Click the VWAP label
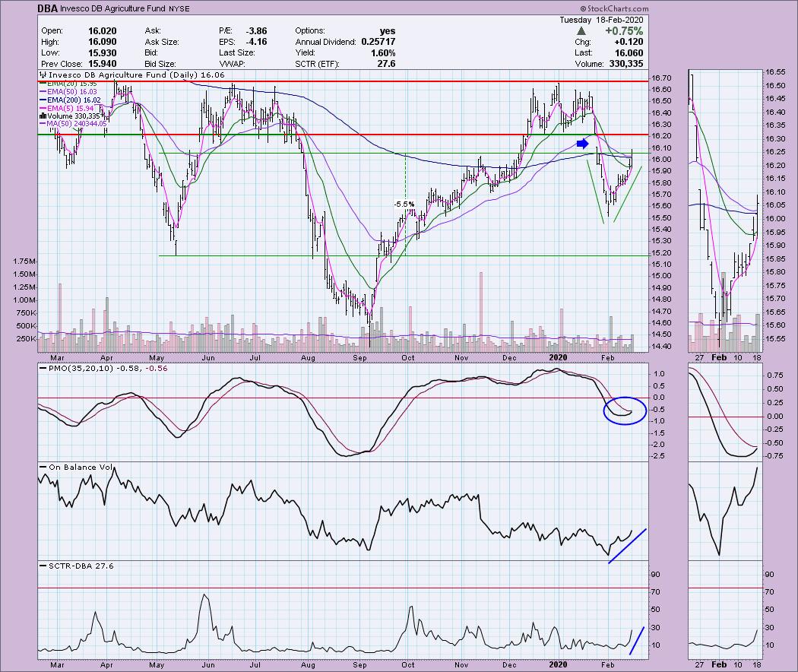Screen dimensions: 798x672 click(232, 64)
